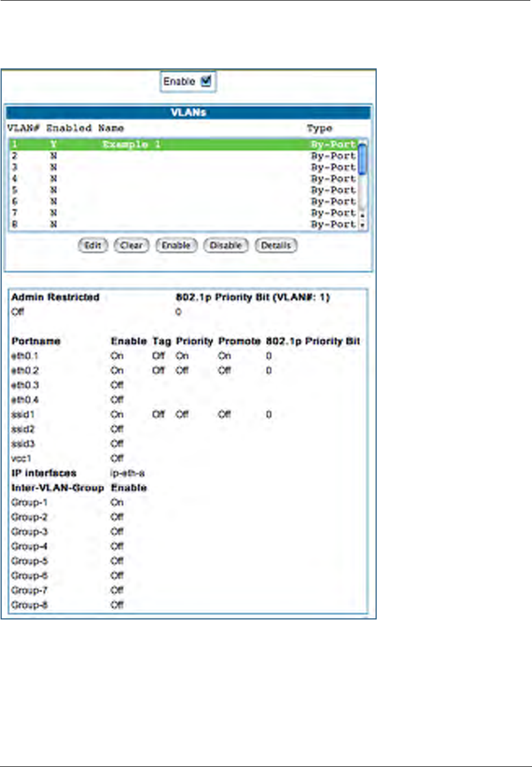Click the Group-2 entry
The image size is (532, 767).
click(x=29, y=517)
